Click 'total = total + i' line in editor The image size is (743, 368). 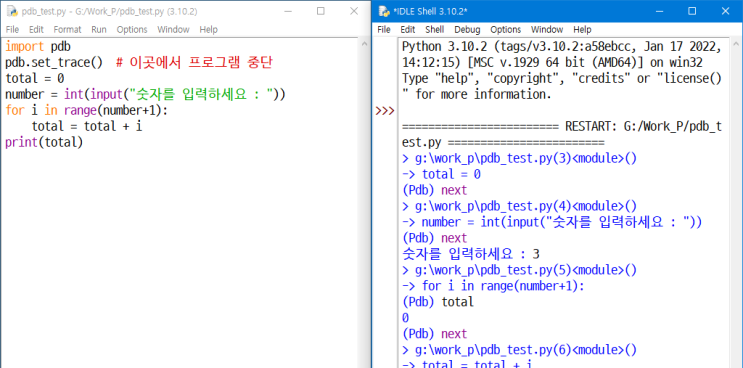(x=87, y=126)
